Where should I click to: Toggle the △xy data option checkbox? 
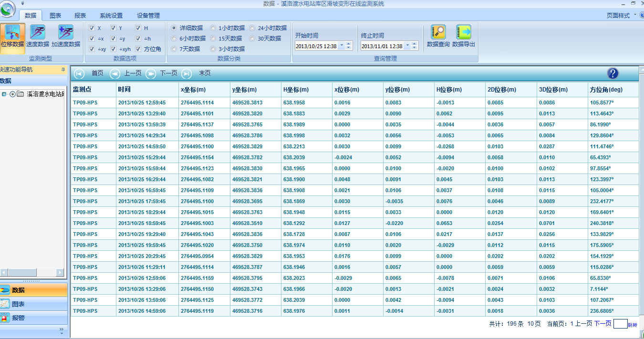[x=92, y=49]
